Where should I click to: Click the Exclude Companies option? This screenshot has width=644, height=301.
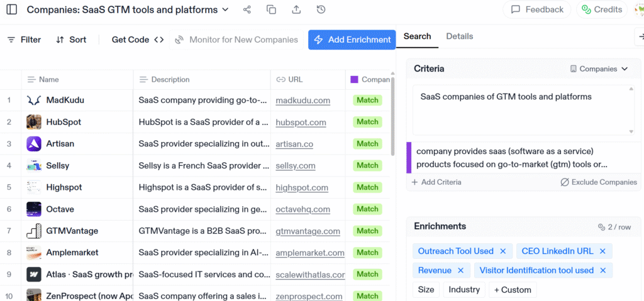[598, 182]
